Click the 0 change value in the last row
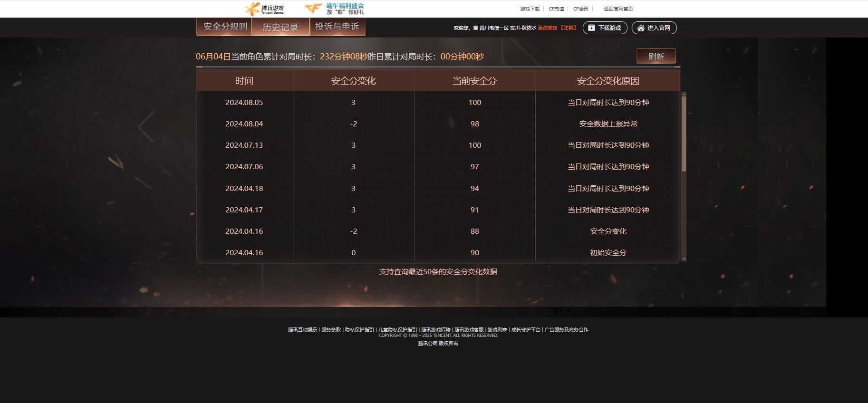The width and height of the screenshot is (868, 403). click(x=353, y=252)
